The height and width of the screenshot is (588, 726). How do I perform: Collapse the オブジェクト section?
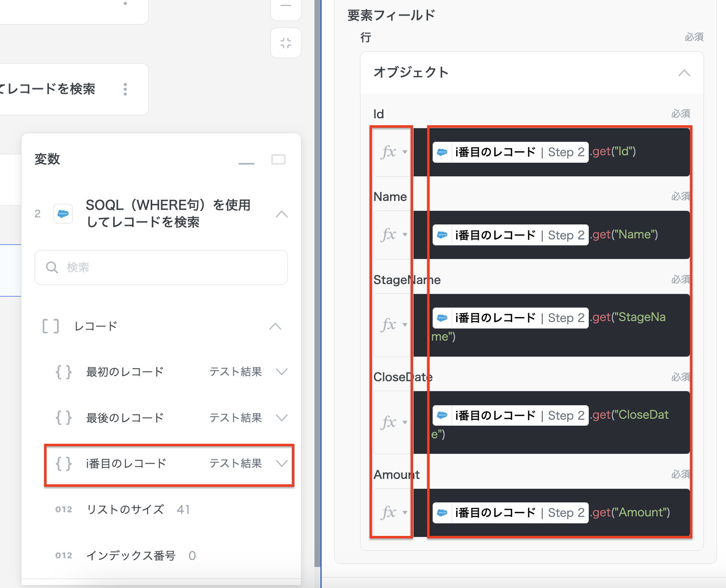pyautogui.click(x=684, y=73)
